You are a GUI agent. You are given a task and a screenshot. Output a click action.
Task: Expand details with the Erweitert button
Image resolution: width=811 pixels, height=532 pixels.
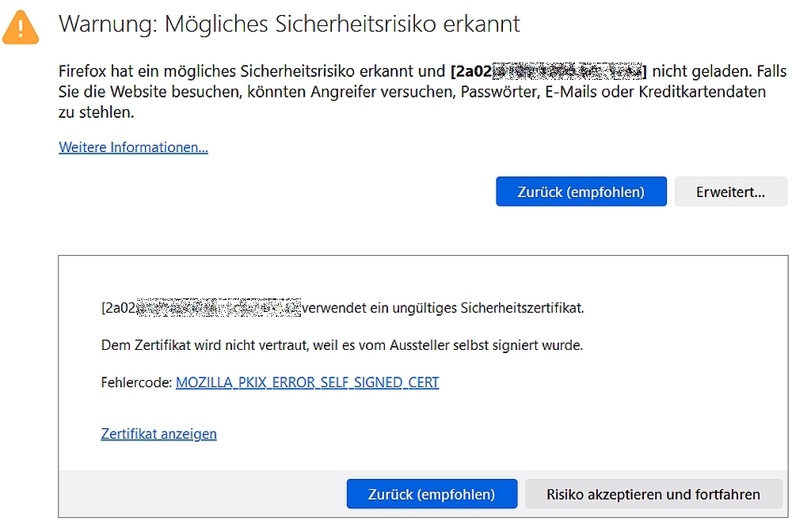[x=730, y=192]
